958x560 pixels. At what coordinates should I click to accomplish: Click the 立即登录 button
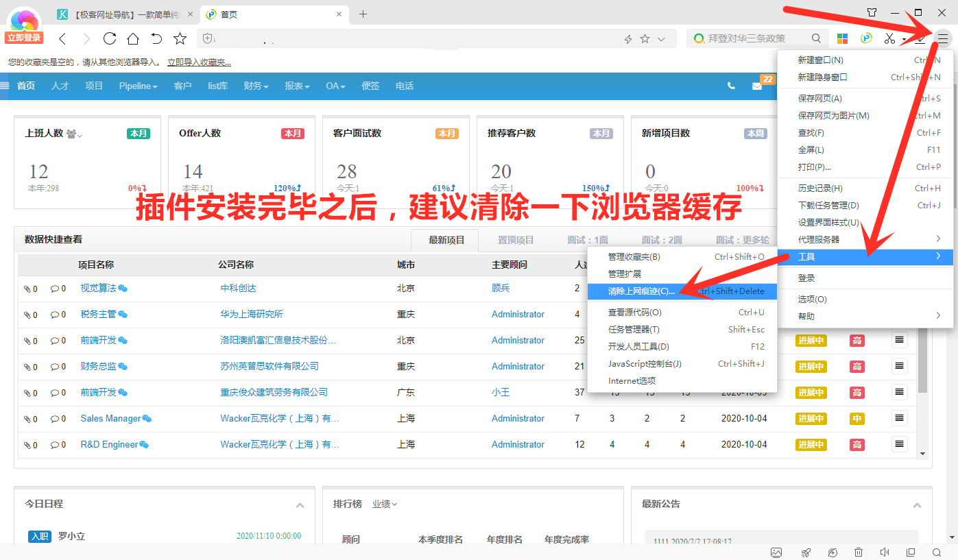[24, 38]
